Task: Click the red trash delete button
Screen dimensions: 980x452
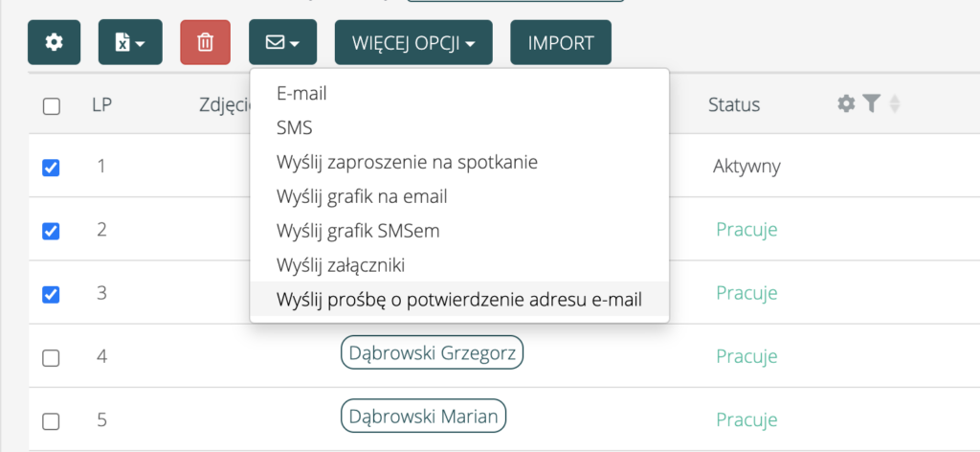Action: [205, 43]
